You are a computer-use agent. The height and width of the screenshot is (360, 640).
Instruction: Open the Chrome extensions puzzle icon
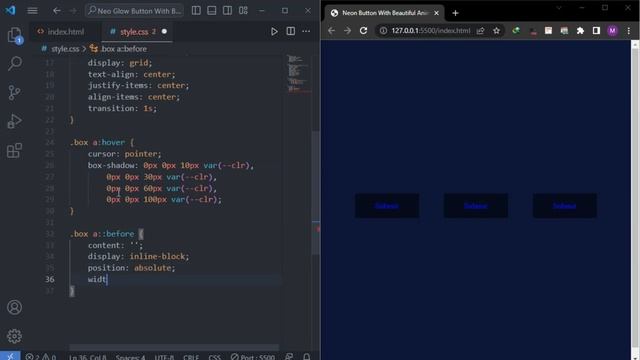[580, 31]
